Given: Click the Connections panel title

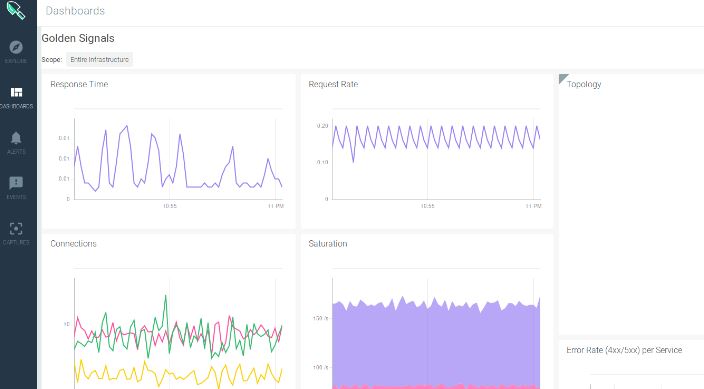Looking at the screenshot, I should point(73,243).
